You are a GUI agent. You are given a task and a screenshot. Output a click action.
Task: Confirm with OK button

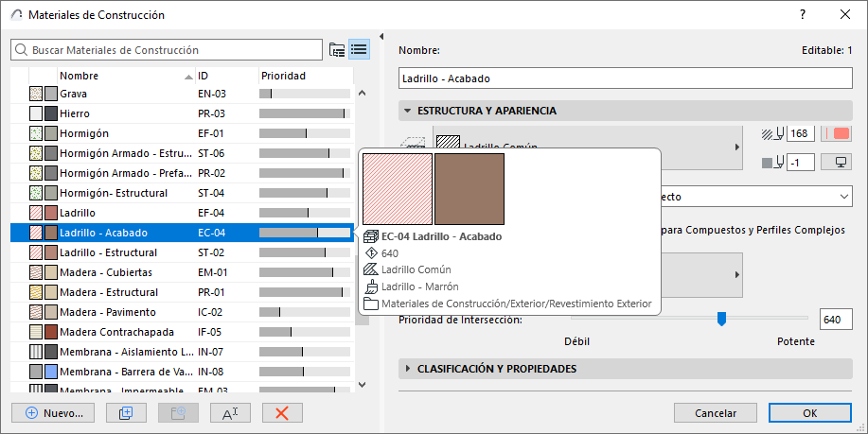click(x=810, y=413)
